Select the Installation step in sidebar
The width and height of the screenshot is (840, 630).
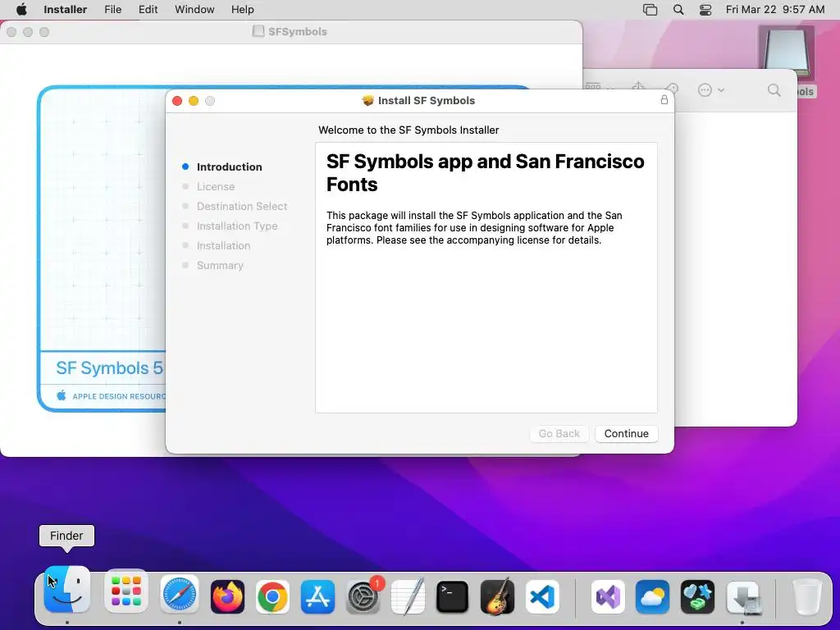(223, 245)
